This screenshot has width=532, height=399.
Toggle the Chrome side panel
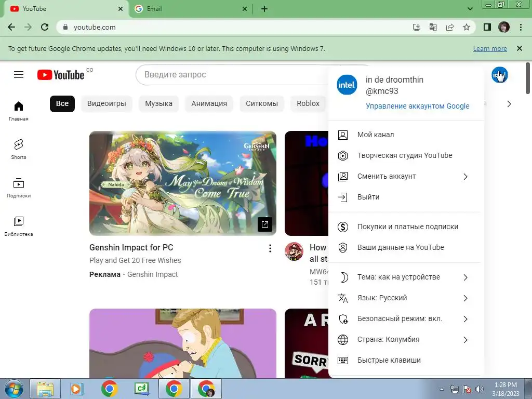487,27
